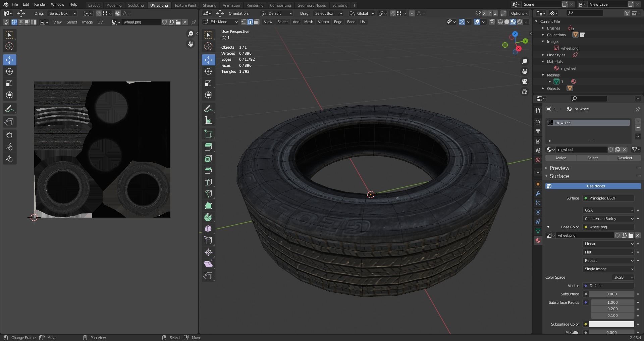This screenshot has height=341, width=644.
Task: Select the Transform tool in 3D viewport
Action: coord(208,95)
